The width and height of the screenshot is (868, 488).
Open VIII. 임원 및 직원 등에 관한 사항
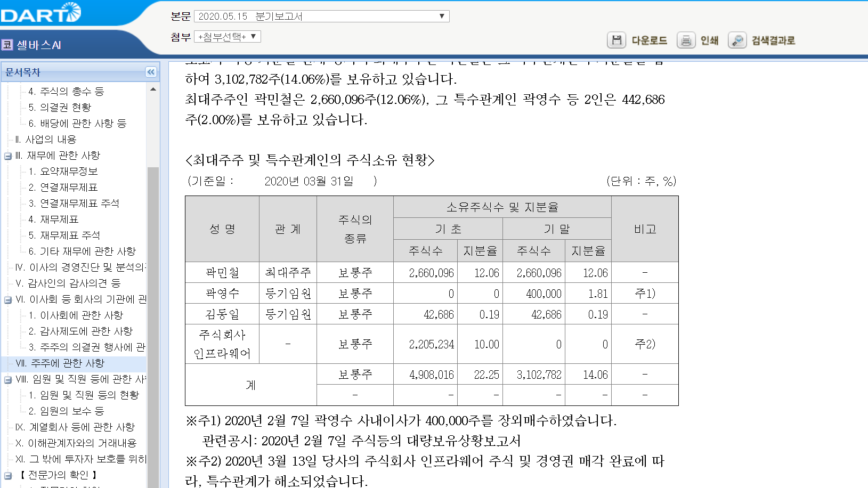click(x=80, y=379)
